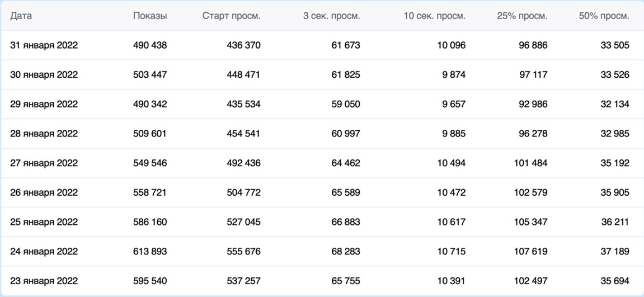Select the 25 января 2022 row date
Viewport: 644px width, 297px height.
click(x=44, y=222)
